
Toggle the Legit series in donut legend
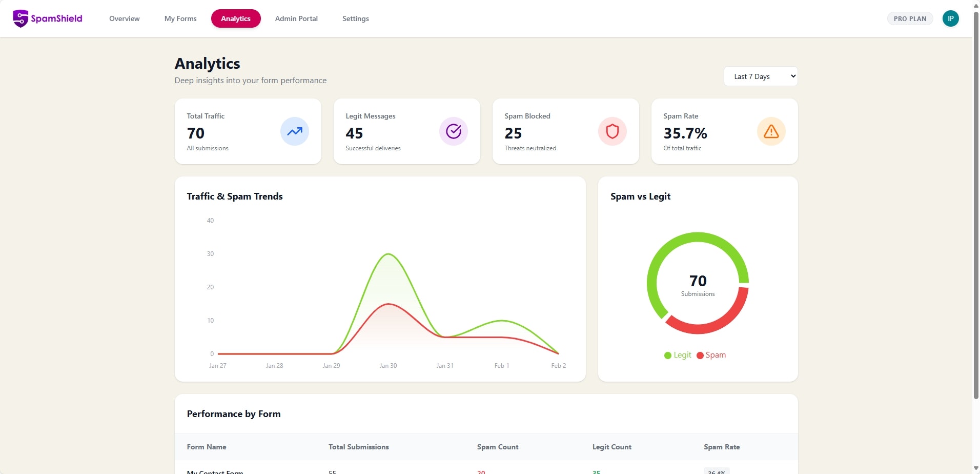[x=678, y=354]
